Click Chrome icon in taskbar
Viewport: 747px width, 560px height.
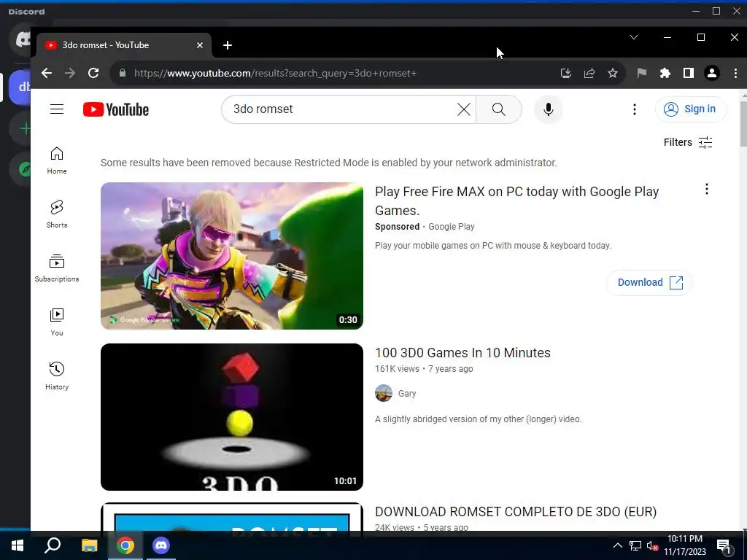(x=125, y=545)
